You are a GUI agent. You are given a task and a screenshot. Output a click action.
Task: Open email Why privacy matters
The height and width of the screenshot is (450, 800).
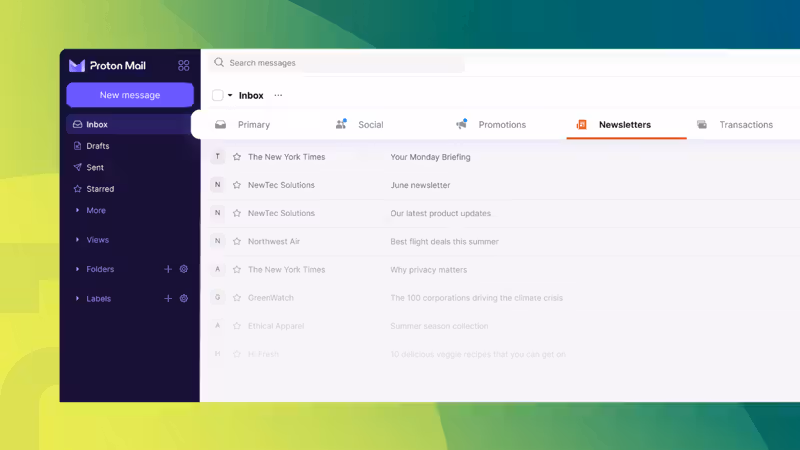[429, 269]
